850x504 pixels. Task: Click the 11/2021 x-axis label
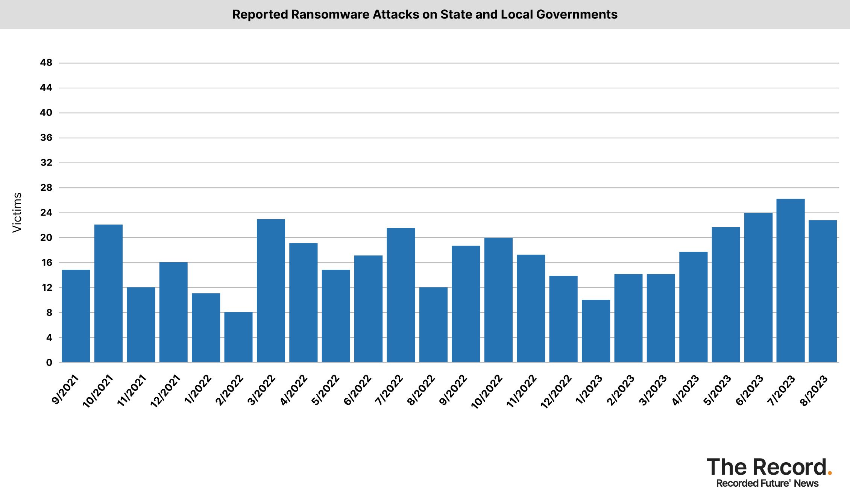point(131,390)
